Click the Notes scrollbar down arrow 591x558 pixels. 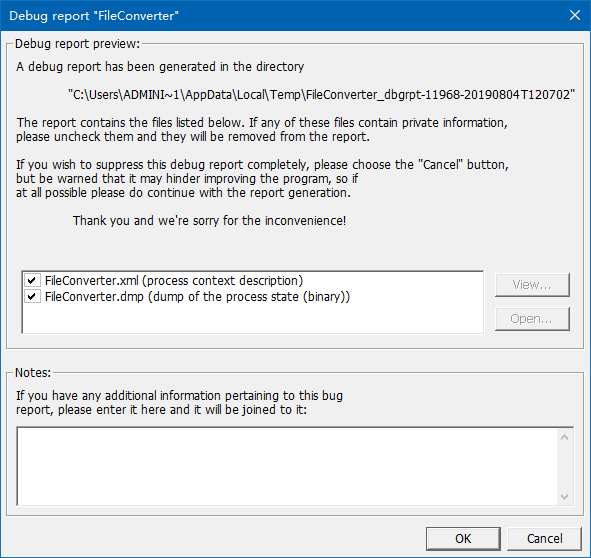(x=564, y=497)
